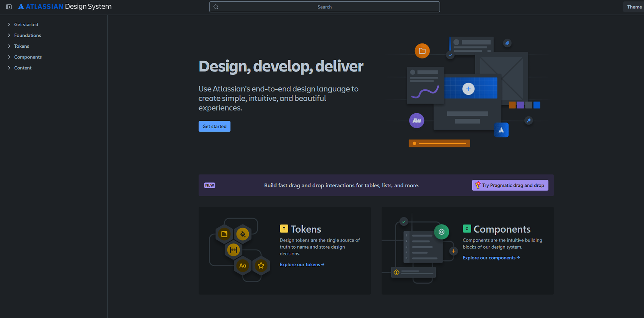This screenshot has height=318, width=644.
Task: Open Tokens in sidebar navigation
Action: coord(22,46)
